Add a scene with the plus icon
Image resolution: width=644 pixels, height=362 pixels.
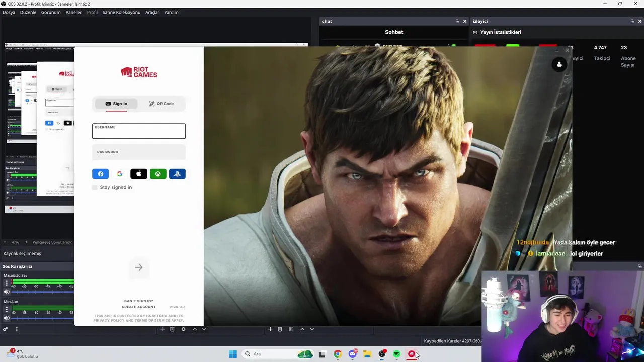tap(163, 329)
